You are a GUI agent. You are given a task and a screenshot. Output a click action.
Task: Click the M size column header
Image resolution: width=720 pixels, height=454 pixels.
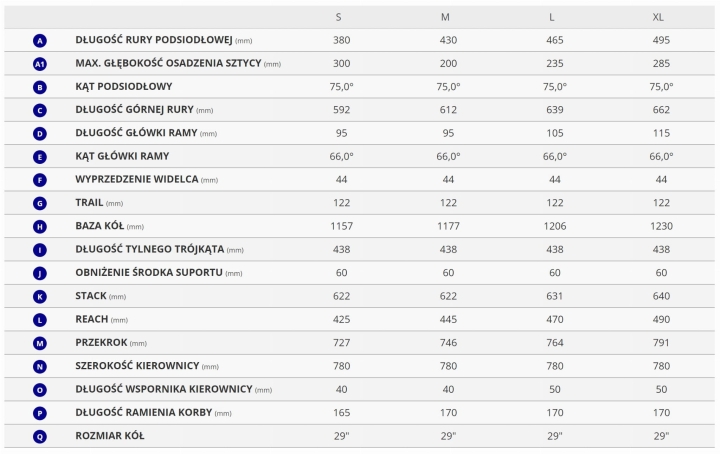[x=447, y=17]
